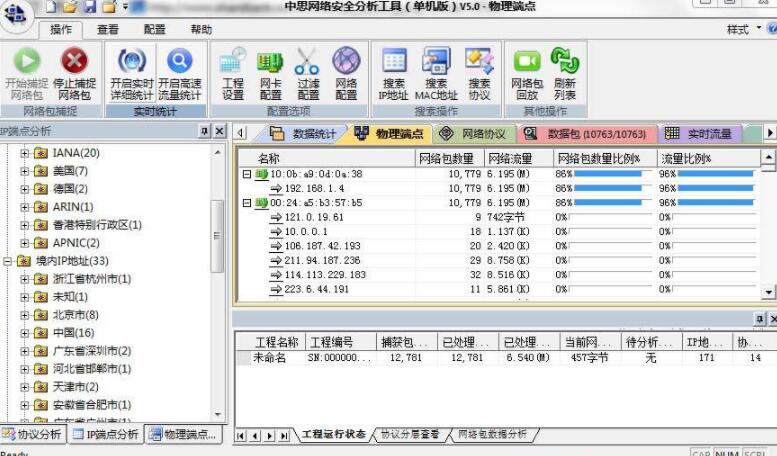Image resolution: width=777 pixels, height=456 pixels.
Task: Collapse MAC 10:0b:a9:0d:0a:38 row
Action: pos(247,174)
